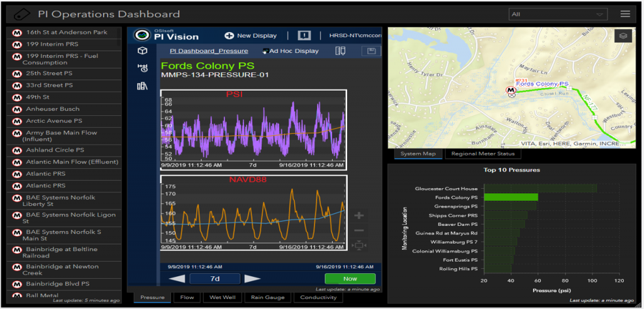644x309 pixels.
Task: Create a New Display in PI Vision
Action: (x=250, y=36)
